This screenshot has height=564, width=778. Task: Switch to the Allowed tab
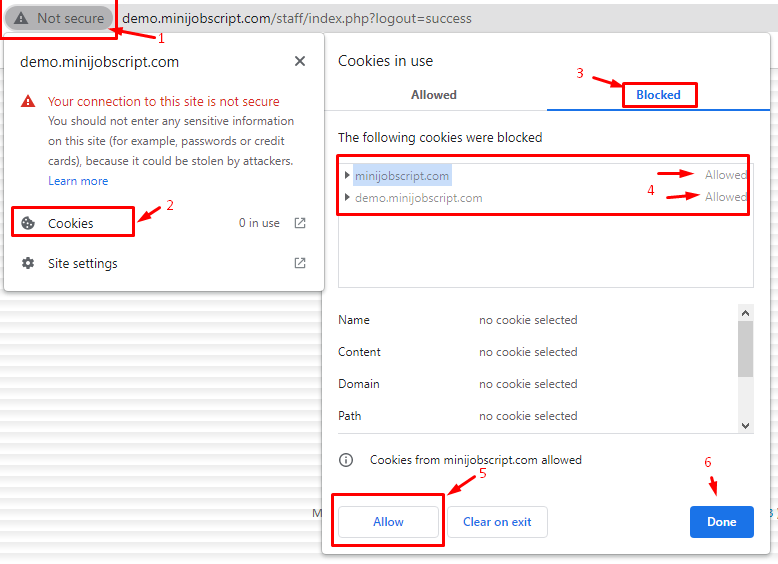(434, 95)
